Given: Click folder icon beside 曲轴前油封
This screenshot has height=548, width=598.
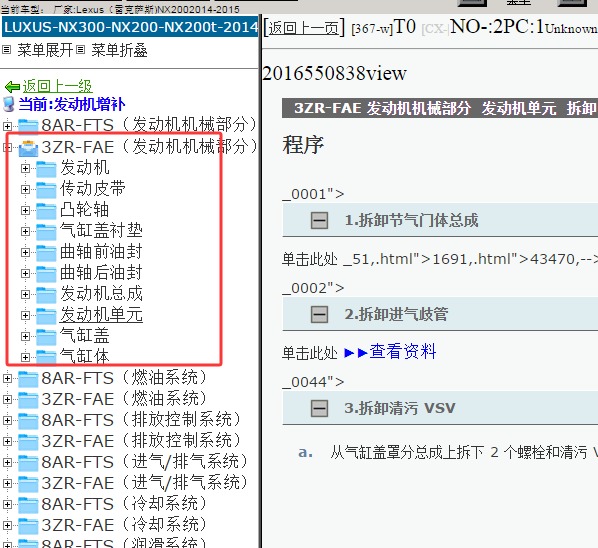Looking at the screenshot, I should 46,252.
